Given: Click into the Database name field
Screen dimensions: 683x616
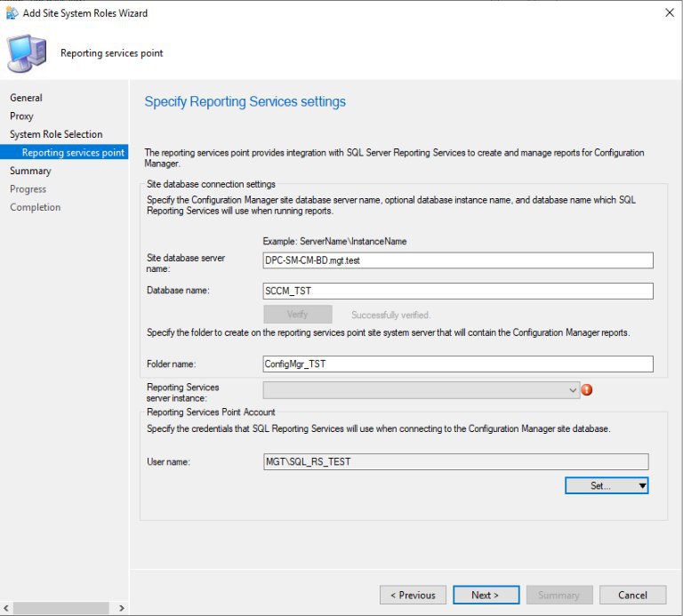Looking at the screenshot, I should (x=458, y=291).
